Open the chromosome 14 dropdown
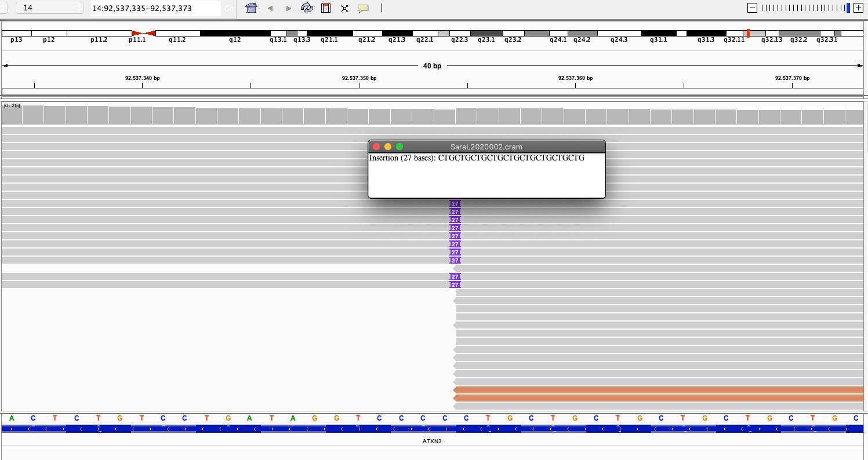The image size is (868, 460). pos(50,8)
